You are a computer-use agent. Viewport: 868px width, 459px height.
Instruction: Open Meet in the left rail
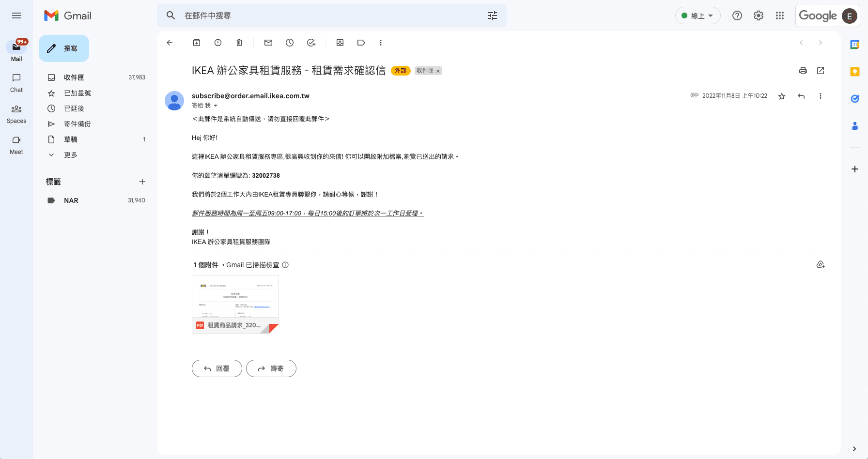point(16,145)
